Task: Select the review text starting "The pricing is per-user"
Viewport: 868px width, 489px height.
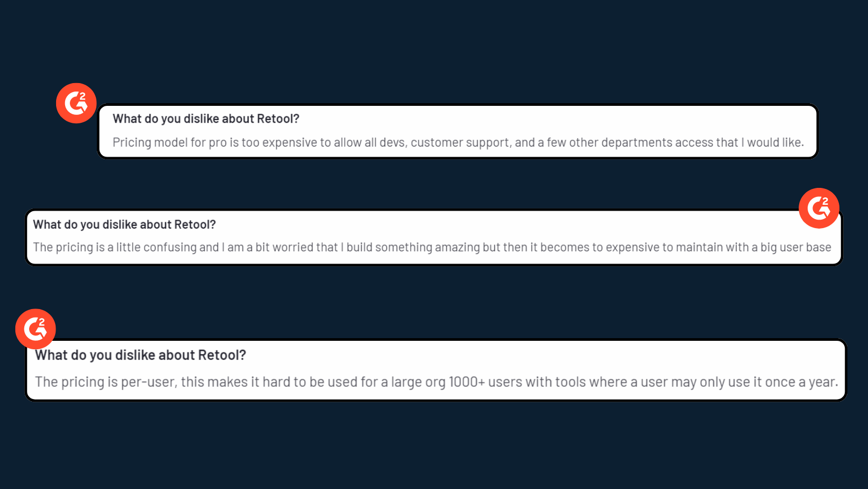Action: (436, 382)
